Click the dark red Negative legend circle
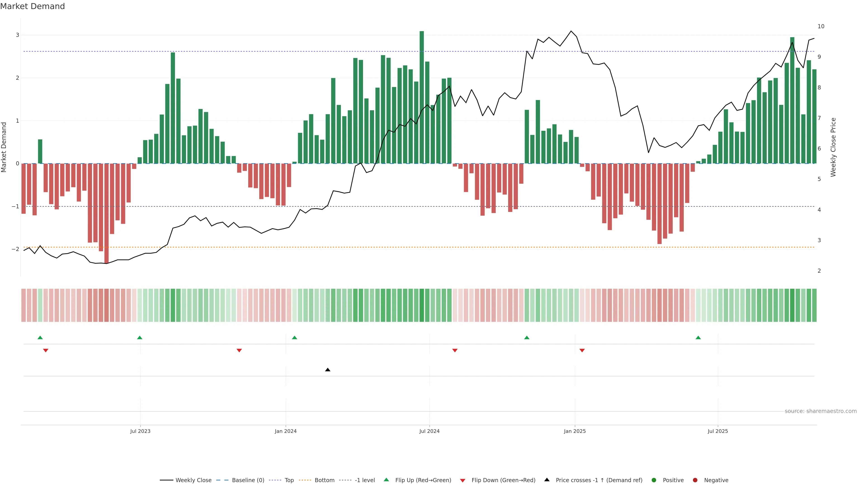The image size is (868, 488). pyautogui.click(x=695, y=480)
